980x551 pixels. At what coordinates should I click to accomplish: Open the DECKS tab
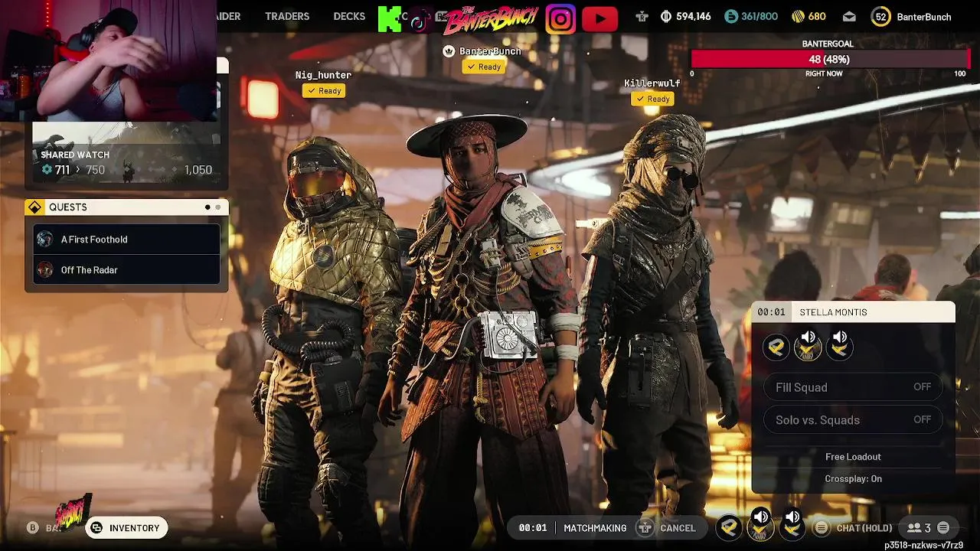[x=349, y=16]
